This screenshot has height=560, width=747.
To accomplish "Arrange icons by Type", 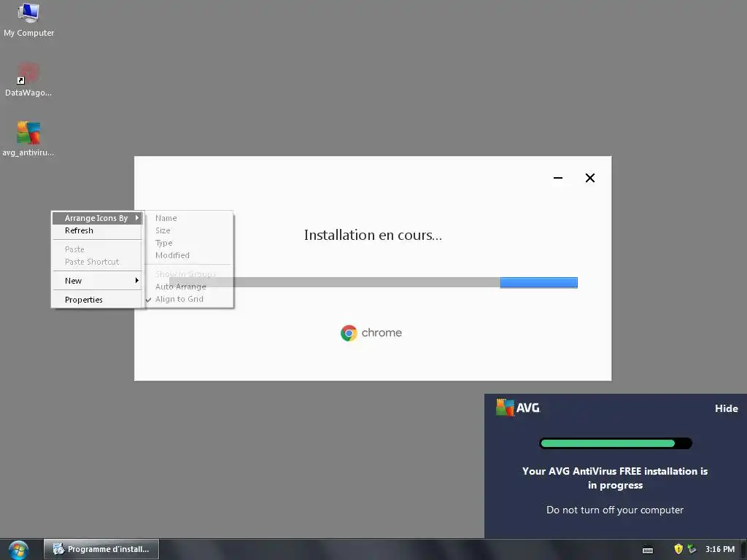I will tap(189, 243).
